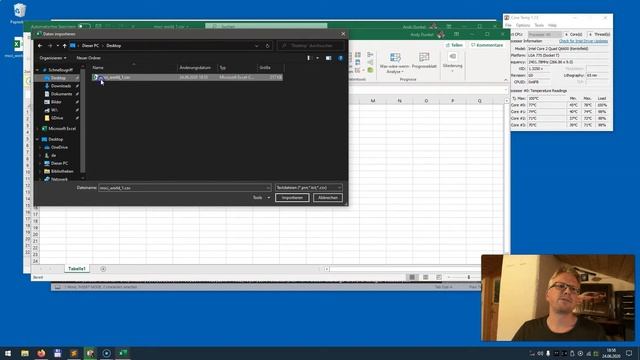Screen dimensions: 640x360
Task: Open recent locations arrow beside Forward
Action: click(x=58, y=46)
